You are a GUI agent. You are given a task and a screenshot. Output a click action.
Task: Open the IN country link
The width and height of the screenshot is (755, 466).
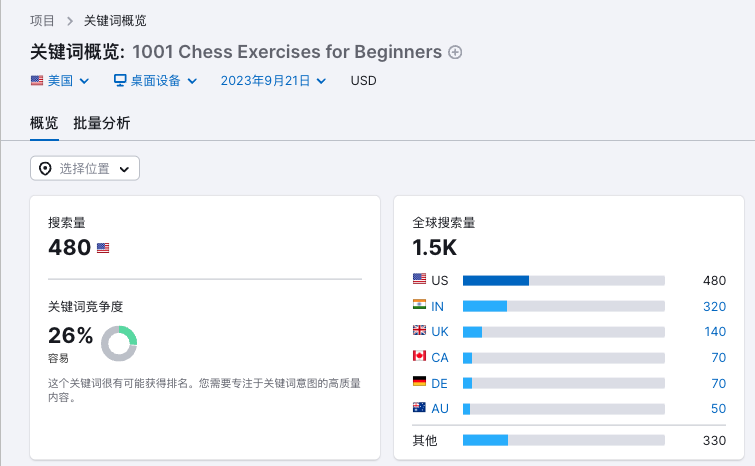pos(438,306)
